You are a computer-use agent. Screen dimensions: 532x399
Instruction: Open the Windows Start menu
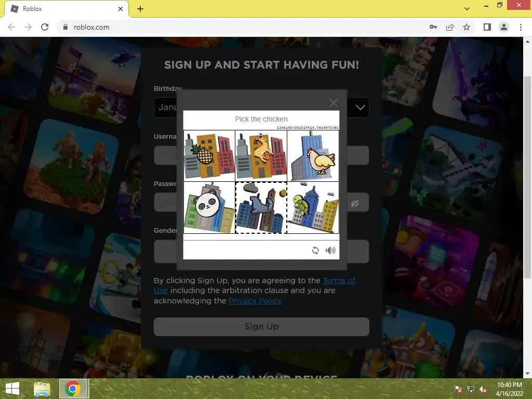click(x=12, y=389)
